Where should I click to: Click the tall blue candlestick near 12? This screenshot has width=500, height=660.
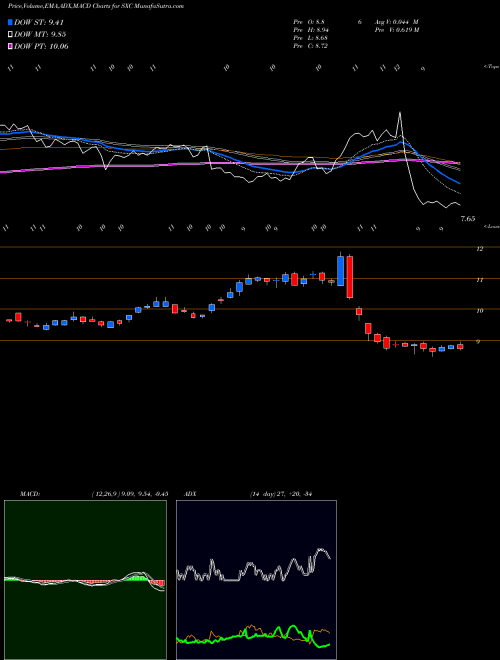tap(340, 271)
